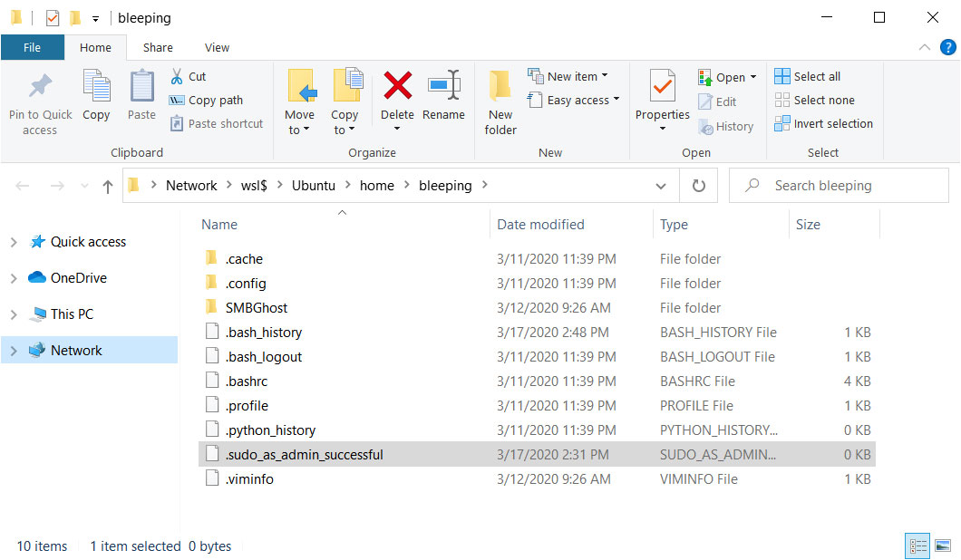Switch to Details view layout icon
The image size is (961, 560).
click(917, 546)
